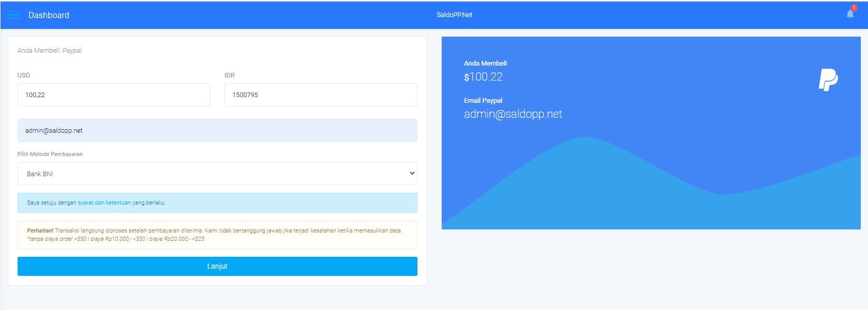Click the tanpa biaya order fee note
Viewport: 868px width, 310px height.
[116, 239]
